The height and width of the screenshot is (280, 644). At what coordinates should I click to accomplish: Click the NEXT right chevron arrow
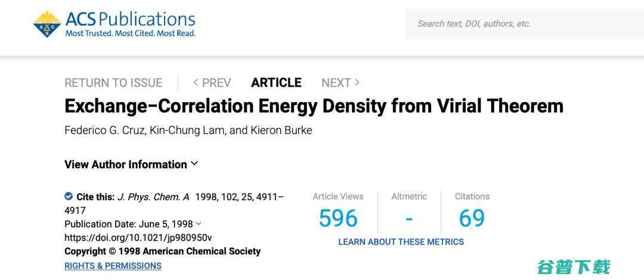point(357,82)
